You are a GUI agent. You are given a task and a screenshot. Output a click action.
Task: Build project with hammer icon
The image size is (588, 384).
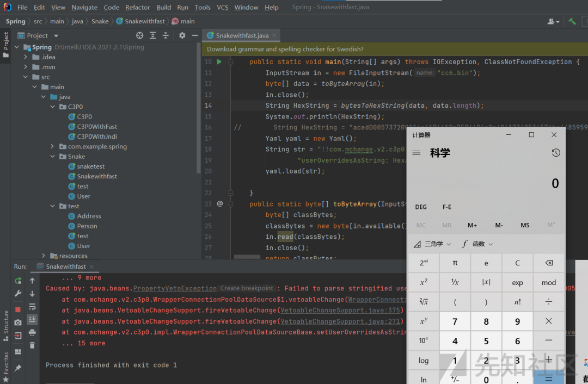pyautogui.click(x=572, y=21)
